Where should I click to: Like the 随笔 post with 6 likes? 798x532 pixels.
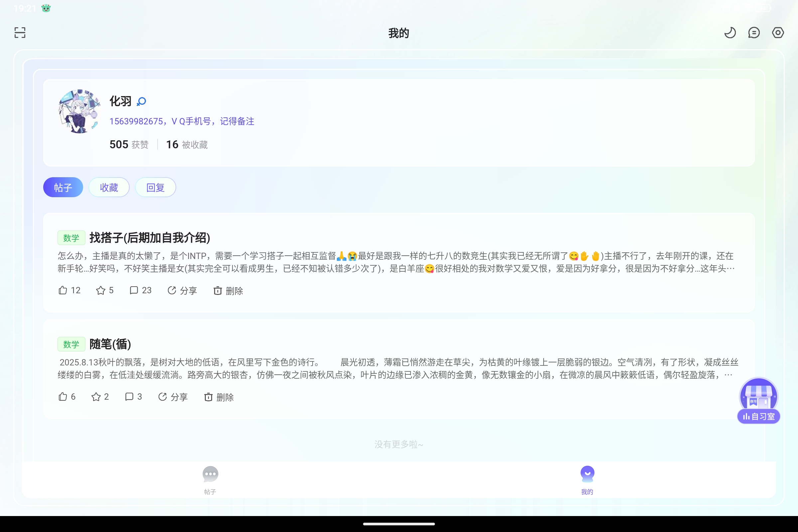click(x=67, y=397)
